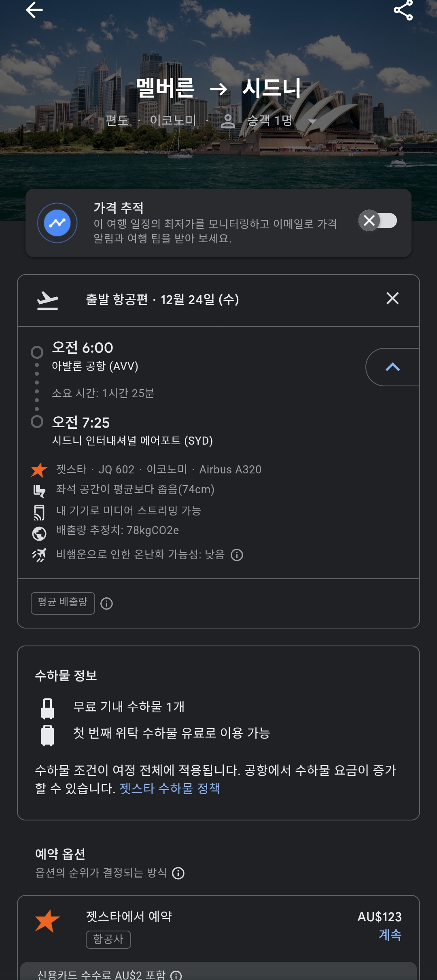Tap the price tracking graph icon

point(57,223)
